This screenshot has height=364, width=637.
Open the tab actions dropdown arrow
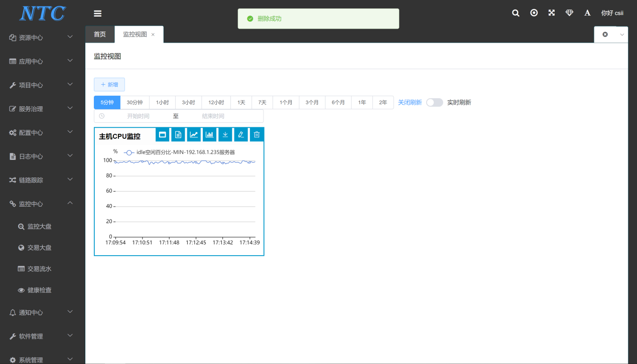click(622, 35)
